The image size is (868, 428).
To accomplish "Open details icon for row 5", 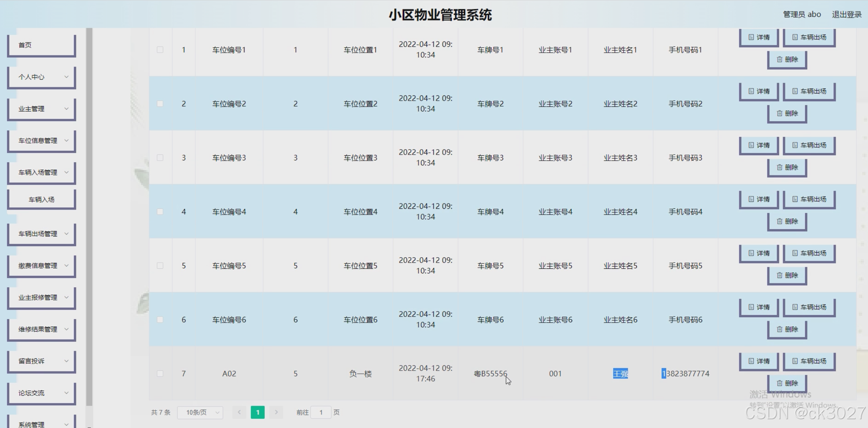I will tap(751, 253).
